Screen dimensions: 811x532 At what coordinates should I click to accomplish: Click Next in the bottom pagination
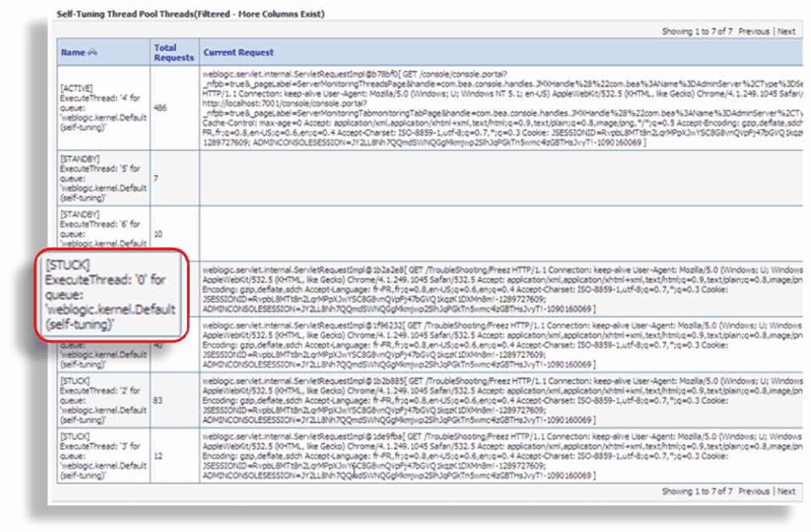786,491
